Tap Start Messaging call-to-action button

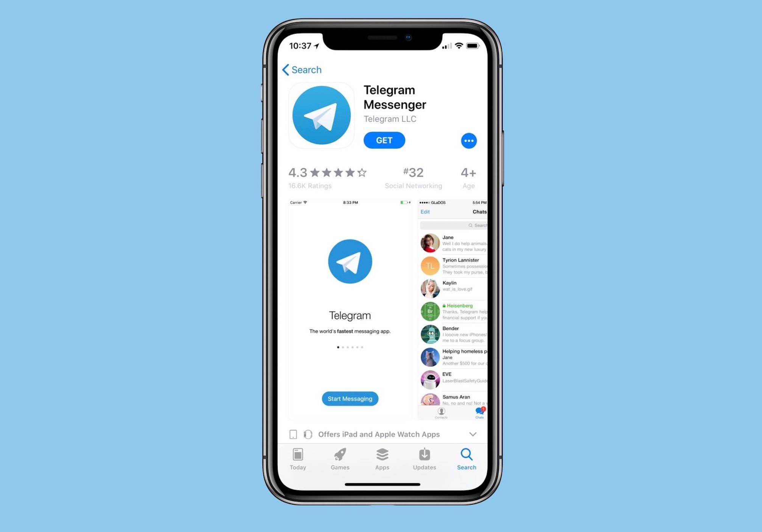pyautogui.click(x=350, y=399)
